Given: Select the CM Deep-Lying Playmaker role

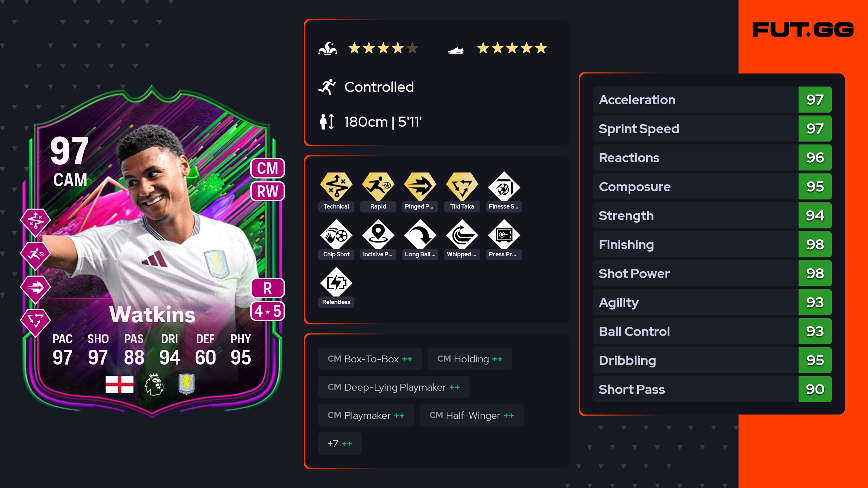Looking at the screenshot, I should (x=394, y=387).
